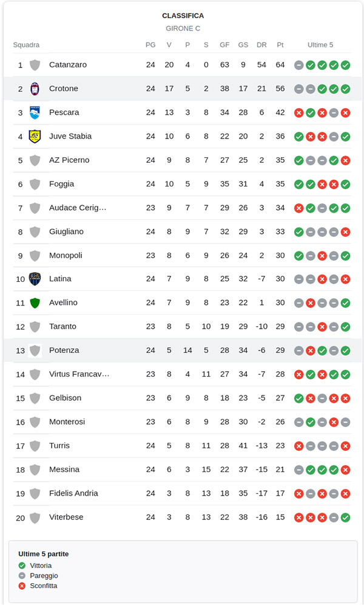Click the Pt points column header

point(280,45)
